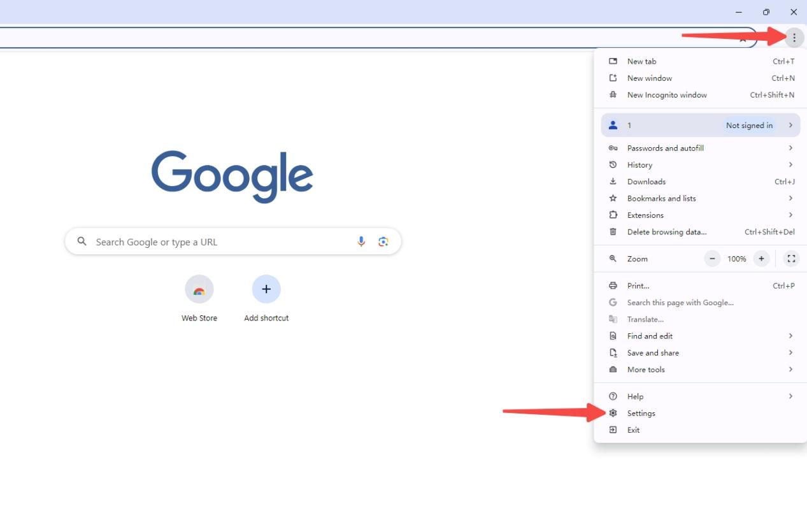Open the Web Store shortcut

pos(199,298)
